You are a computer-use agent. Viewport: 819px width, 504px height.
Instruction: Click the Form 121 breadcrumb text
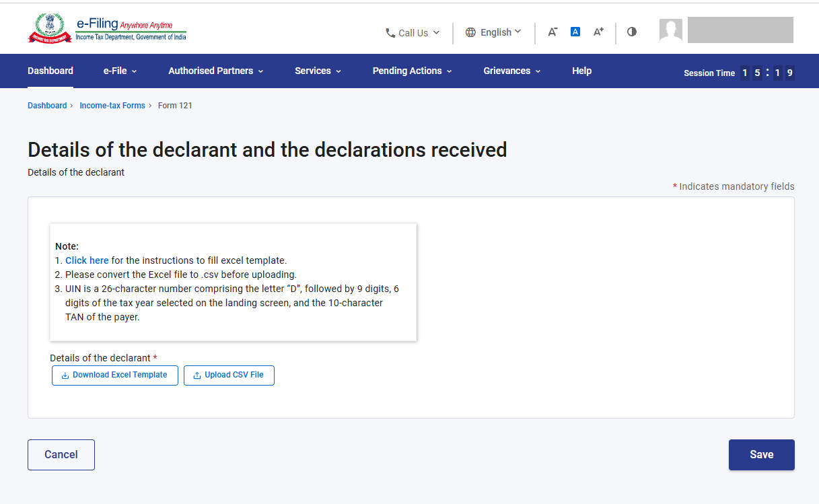click(175, 106)
